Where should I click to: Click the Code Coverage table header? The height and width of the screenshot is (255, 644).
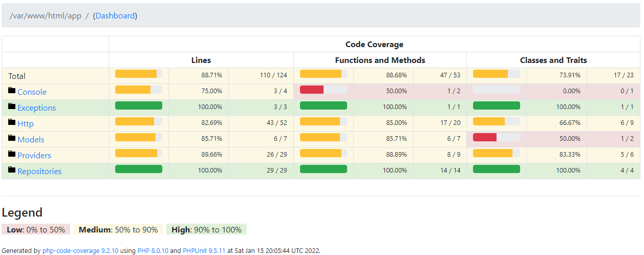click(374, 45)
